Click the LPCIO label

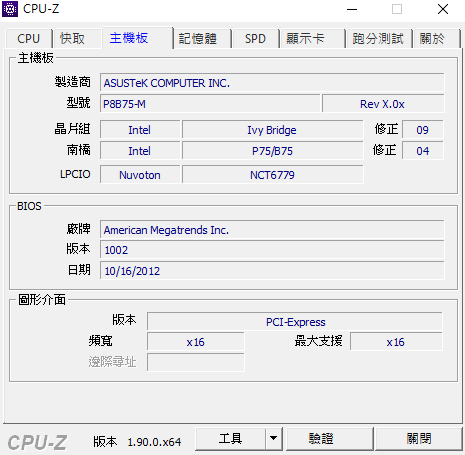[75, 174]
